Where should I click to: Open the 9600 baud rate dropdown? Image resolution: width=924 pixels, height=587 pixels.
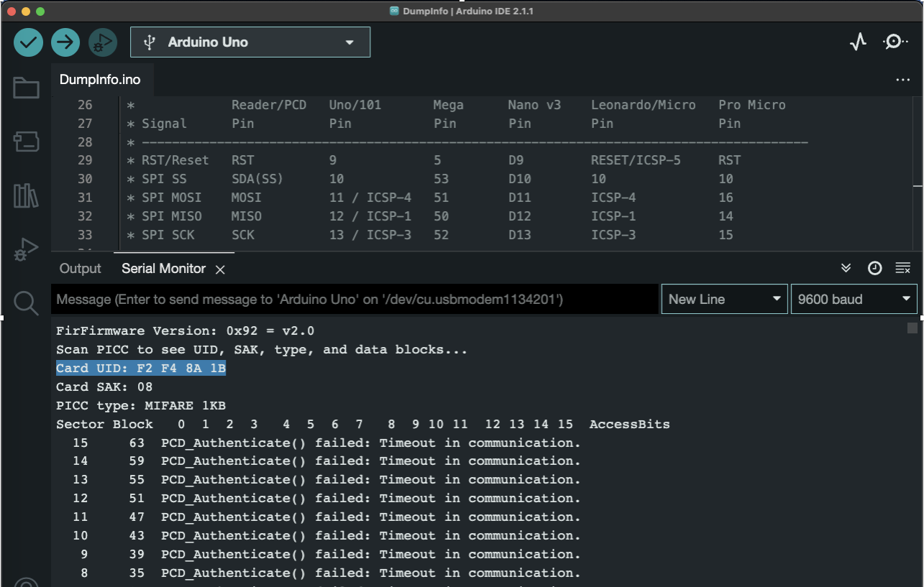coord(854,299)
